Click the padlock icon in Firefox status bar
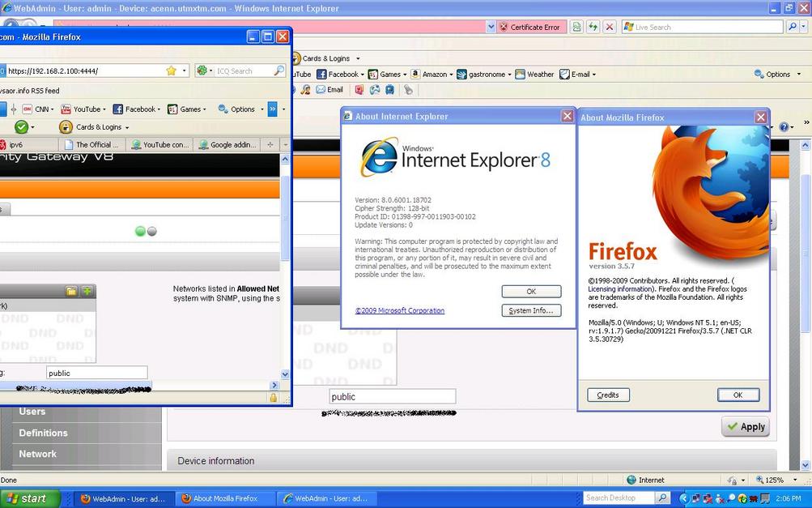This screenshot has width=812, height=508. coord(273,398)
